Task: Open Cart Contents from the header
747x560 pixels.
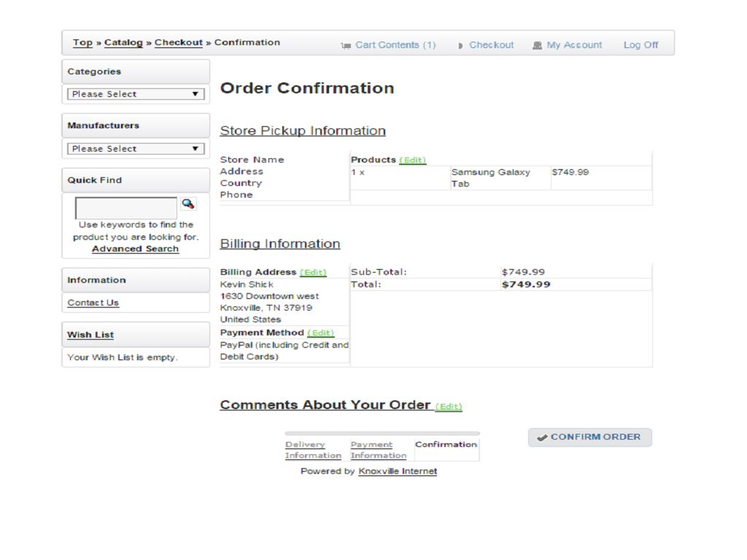Action: tap(395, 45)
